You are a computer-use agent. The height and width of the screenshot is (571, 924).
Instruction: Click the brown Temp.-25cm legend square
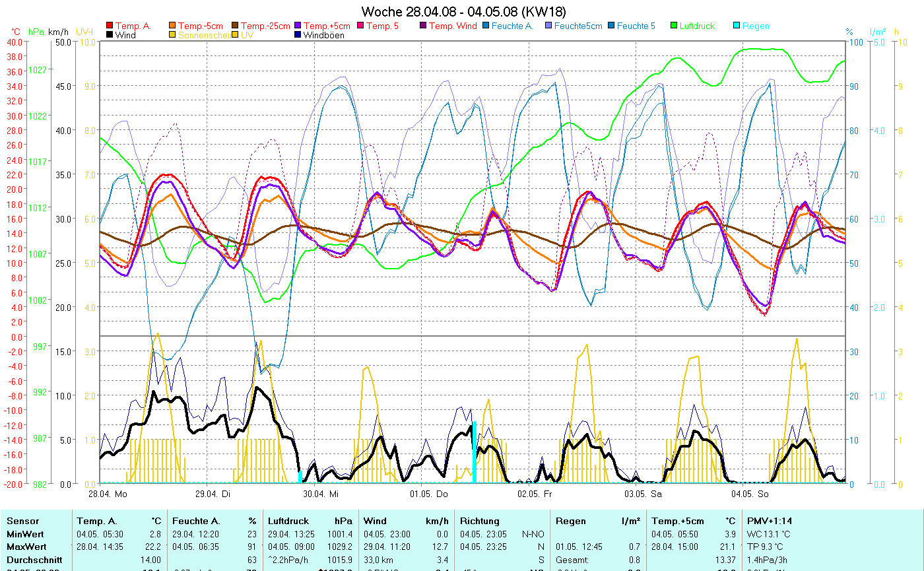236,26
